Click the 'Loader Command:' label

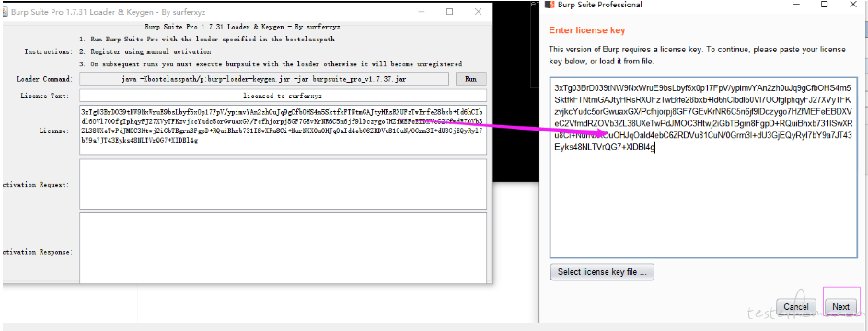coord(44,79)
